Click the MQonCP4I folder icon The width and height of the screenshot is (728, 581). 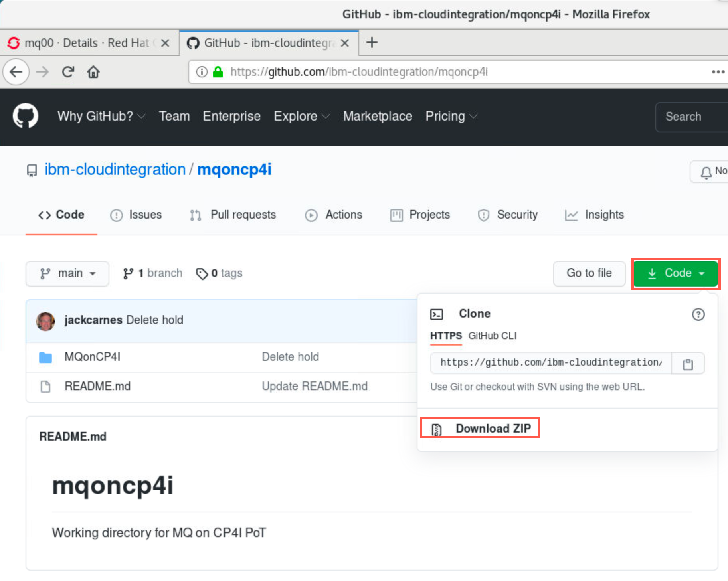[45, 357]
